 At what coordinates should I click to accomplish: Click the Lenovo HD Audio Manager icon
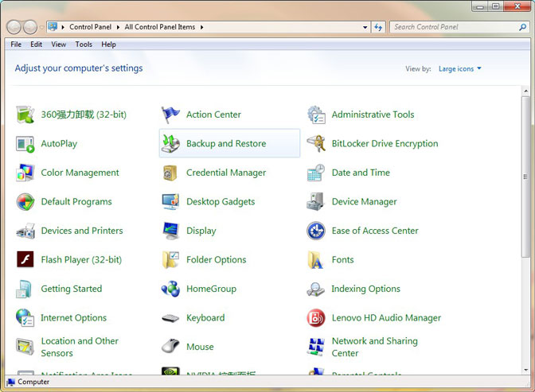(316, 318)
